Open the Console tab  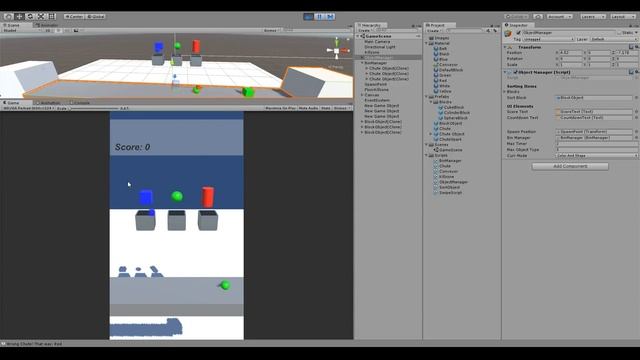point(80,103)
